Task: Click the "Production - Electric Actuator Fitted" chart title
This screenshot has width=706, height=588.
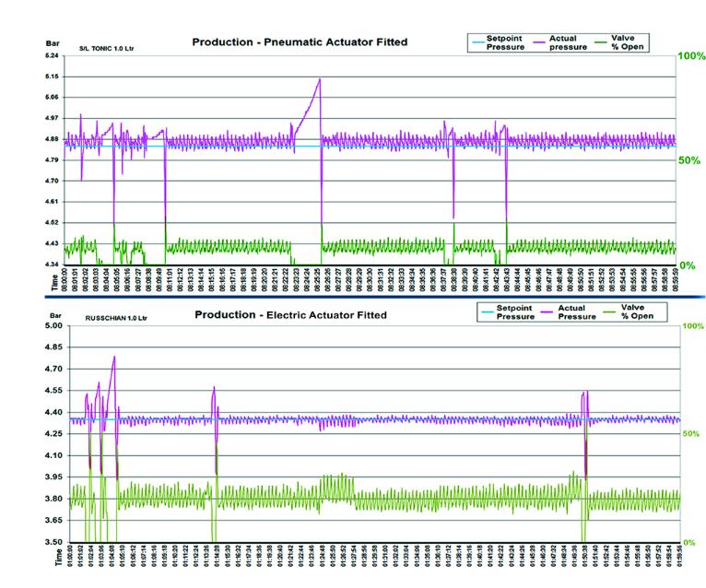Action: 290,315
